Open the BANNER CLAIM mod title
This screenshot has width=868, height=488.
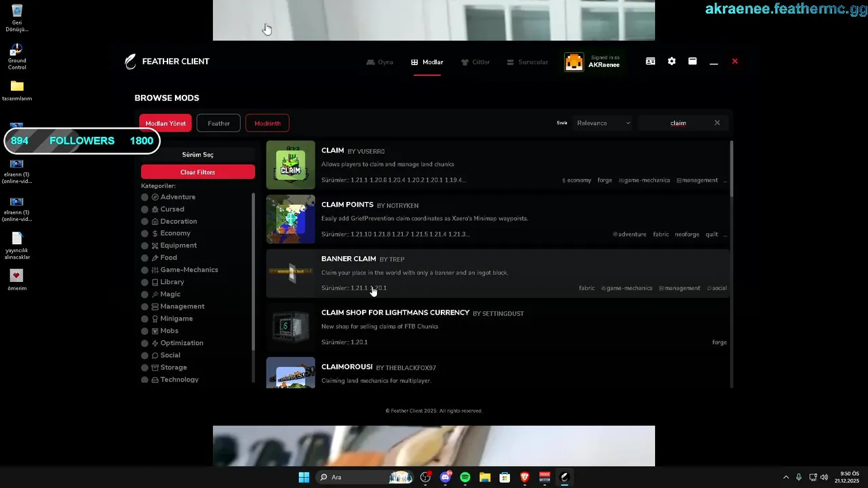[349, 259]
